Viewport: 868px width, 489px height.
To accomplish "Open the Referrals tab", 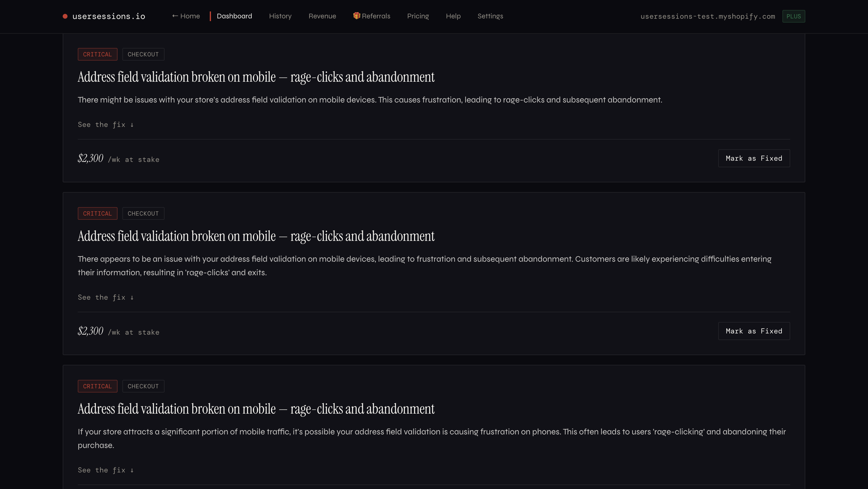I will pyautogui.click(x=372, y=16).
